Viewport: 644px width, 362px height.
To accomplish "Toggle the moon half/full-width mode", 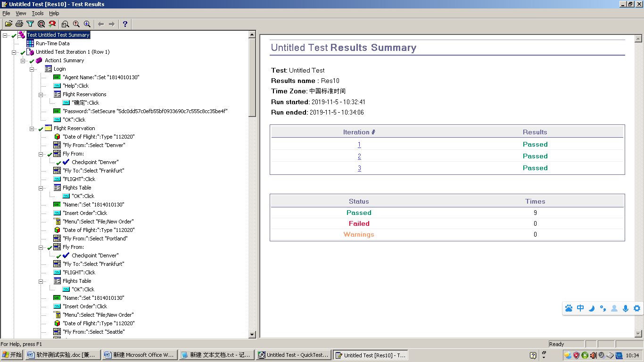I will coord(592,308).
